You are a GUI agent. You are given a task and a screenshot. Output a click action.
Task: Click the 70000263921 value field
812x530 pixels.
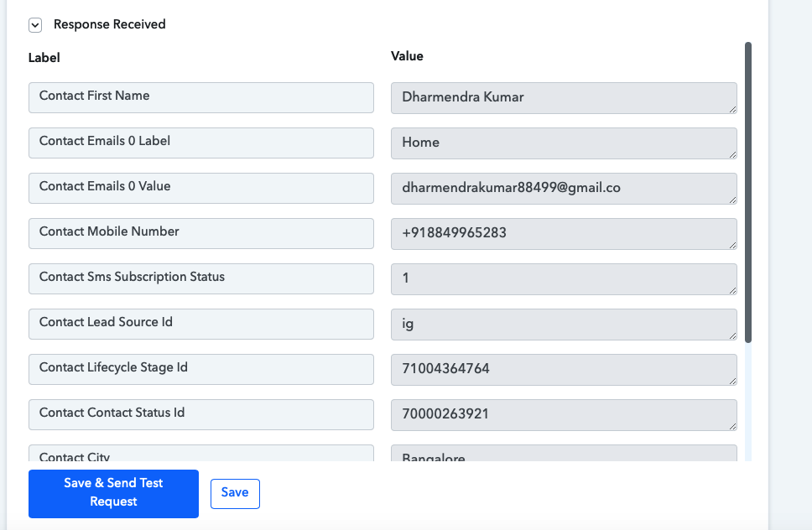[564, 415]
